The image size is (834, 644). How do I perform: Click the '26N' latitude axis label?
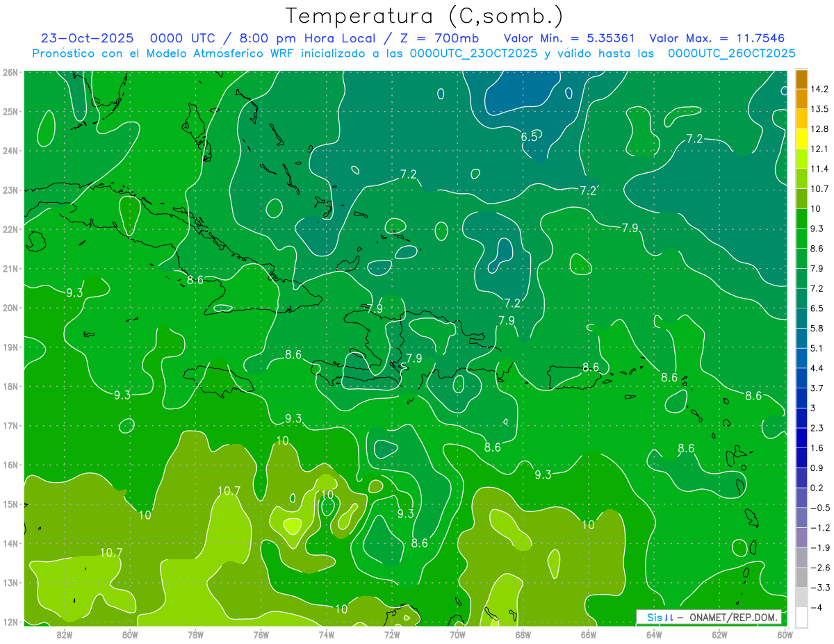coord(10,72)
